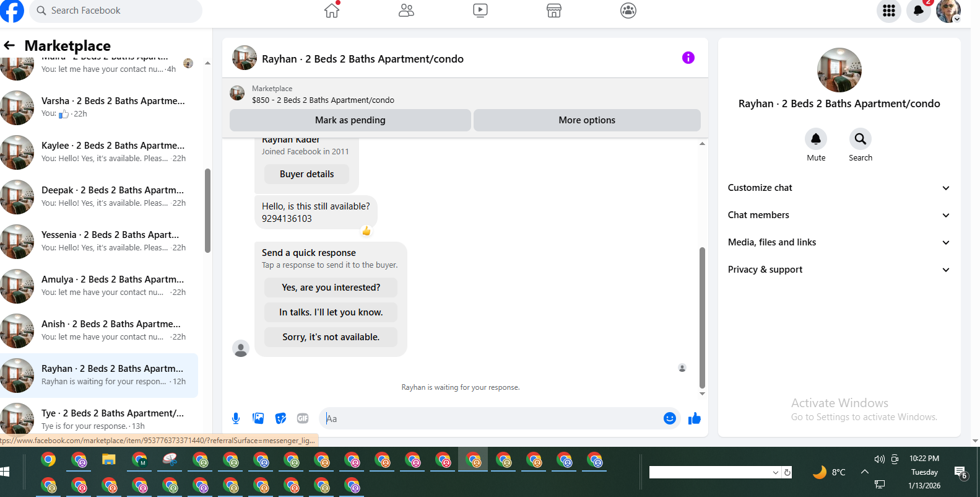The height and width of the screenshot is (497, 980).
Task: Open the notifications bell in the top bar
Action: [919, 11]
